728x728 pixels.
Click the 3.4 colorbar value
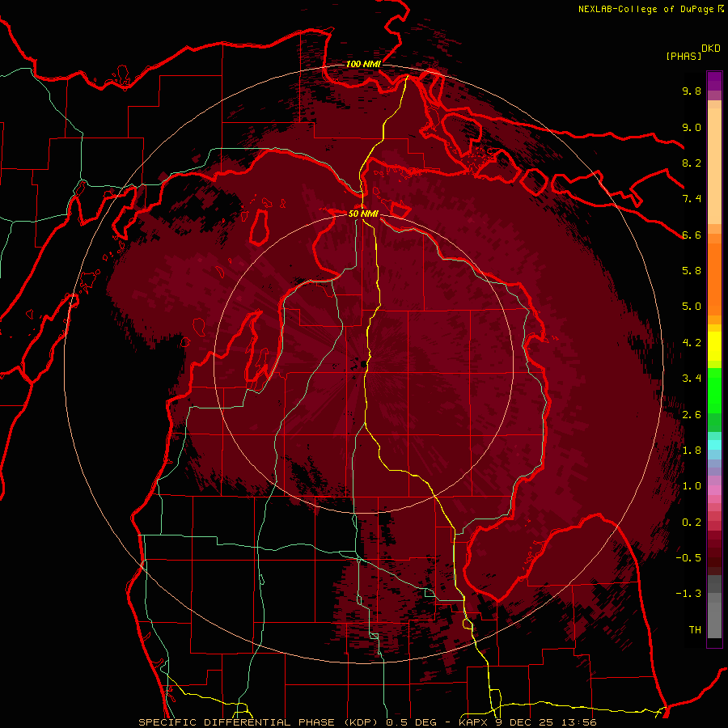pyautogui.click(x=692, y=379)
